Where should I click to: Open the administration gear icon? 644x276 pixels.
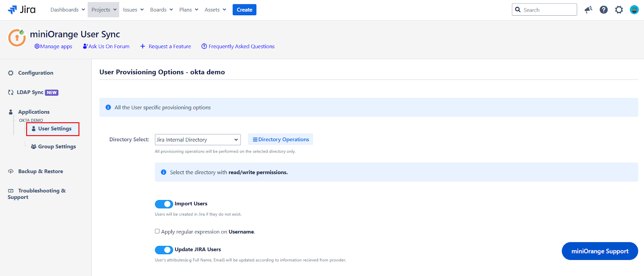tap(619, 10)
